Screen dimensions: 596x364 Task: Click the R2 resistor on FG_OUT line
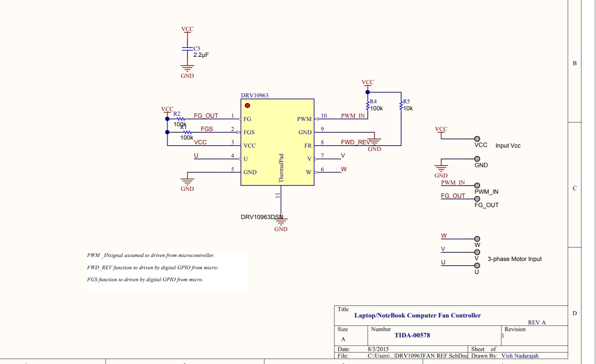[180, 119]
